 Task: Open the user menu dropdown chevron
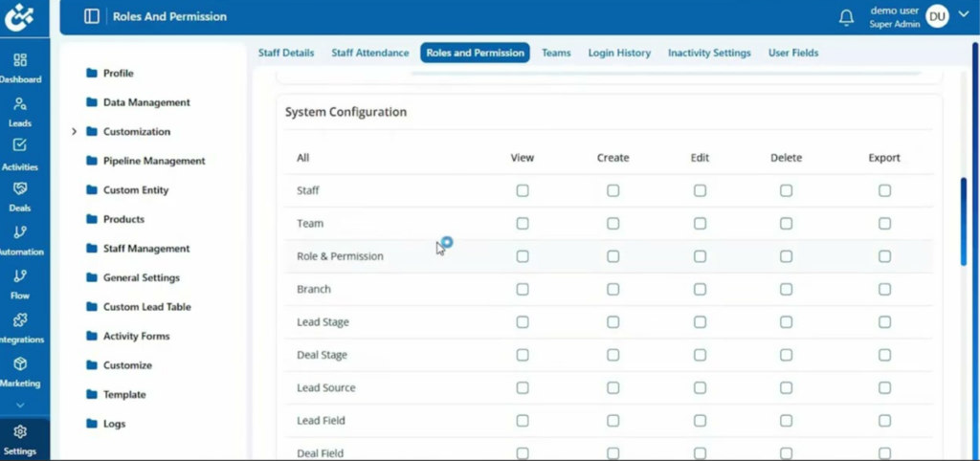(963, 15)
